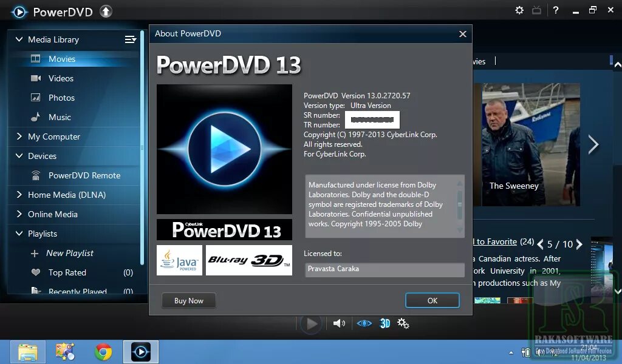Viewport: 622px width, 364px height.
Task: Open The Sweeney movie poster
Action: click(x=531, y=144)
